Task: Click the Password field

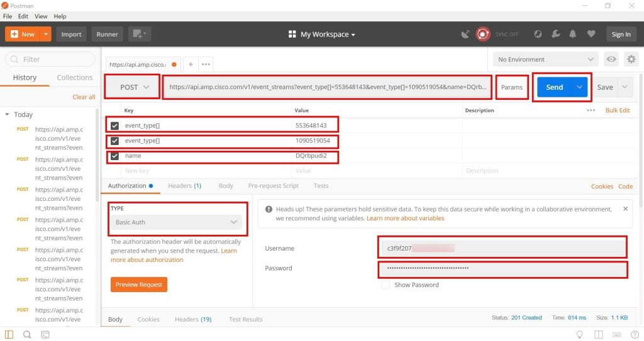Action: point(502,268)
